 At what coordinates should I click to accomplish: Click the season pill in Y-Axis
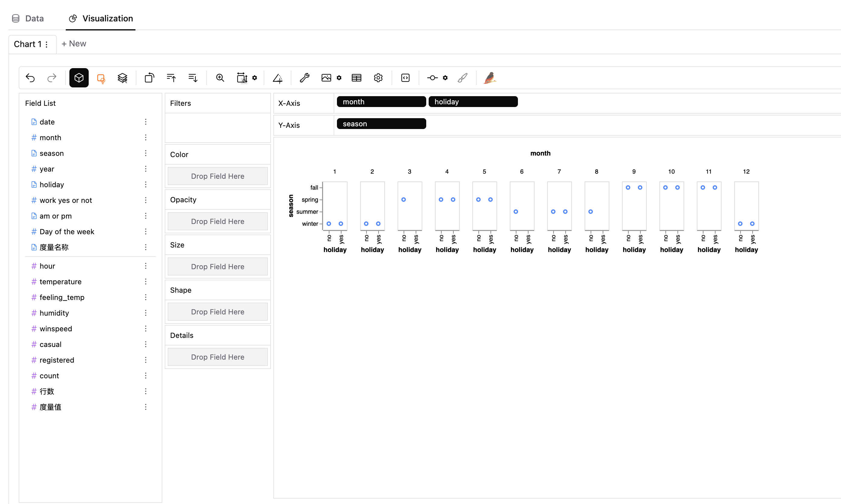(x=381, y=124)
